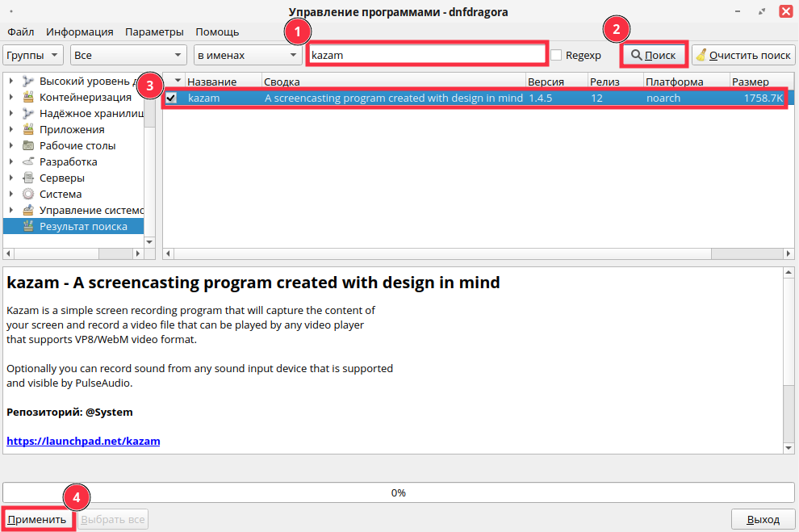Sort by the Версия column header
The width and height of the screenshot is (799, 532).
pyautogui.click(x=556, y=81)
